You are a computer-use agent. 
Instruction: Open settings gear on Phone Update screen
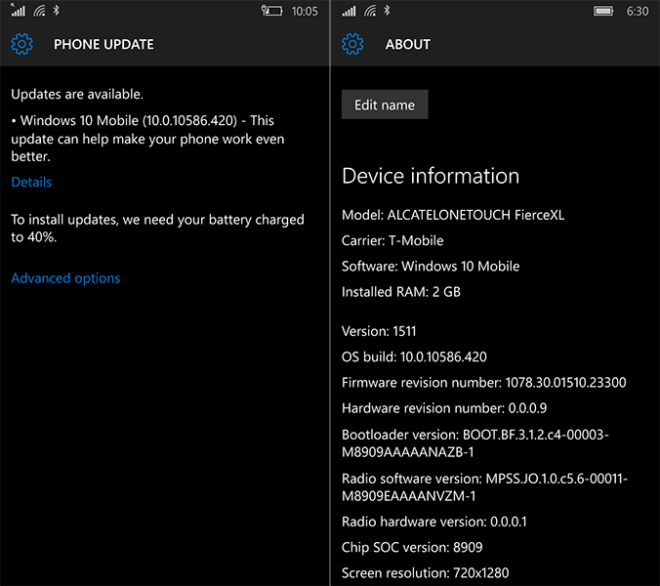22,44
